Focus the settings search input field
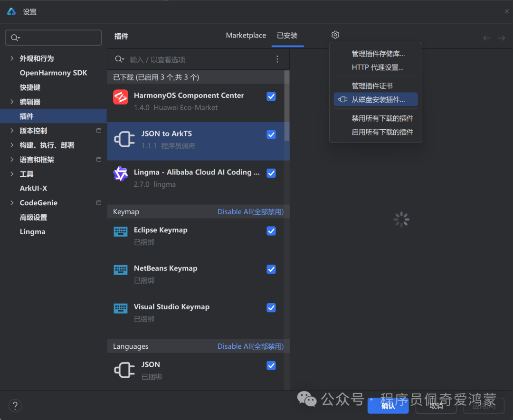Viewport: 513px width, 420px height. 53,38
